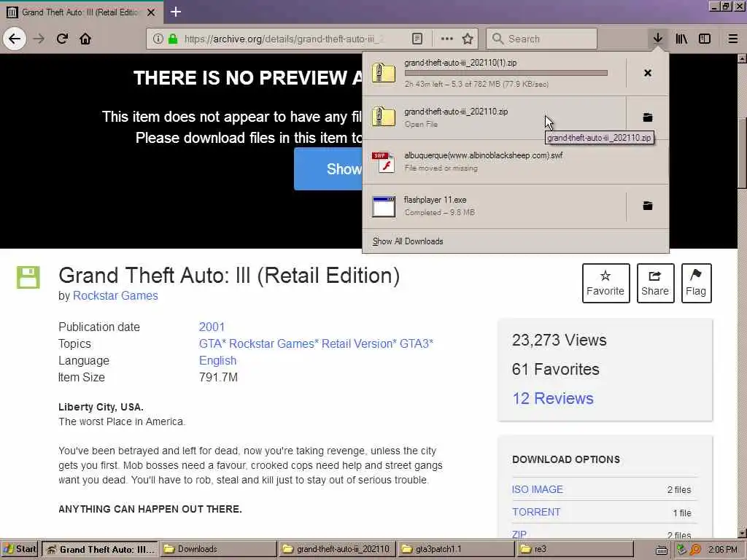Click the download progress bar for 202110(1).zip

(506, 74)
